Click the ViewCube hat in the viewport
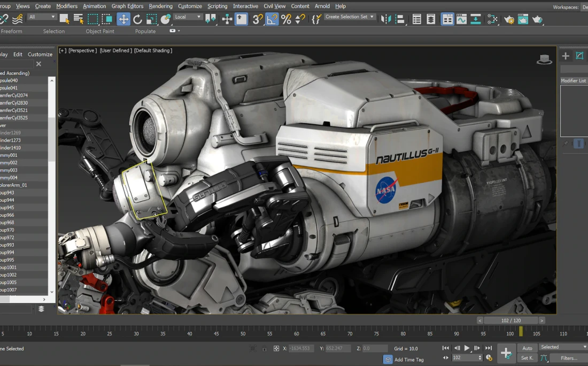588x366 pixels. 544,59
